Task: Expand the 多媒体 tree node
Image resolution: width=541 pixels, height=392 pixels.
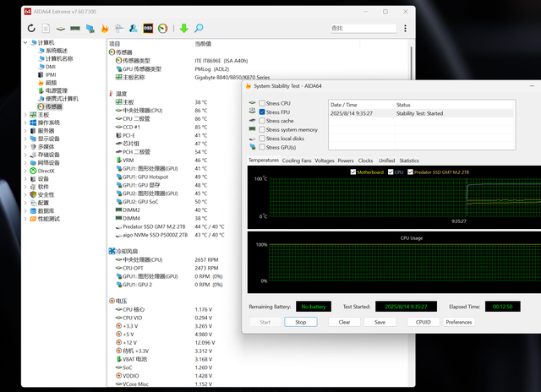Action: pos(25,146)
